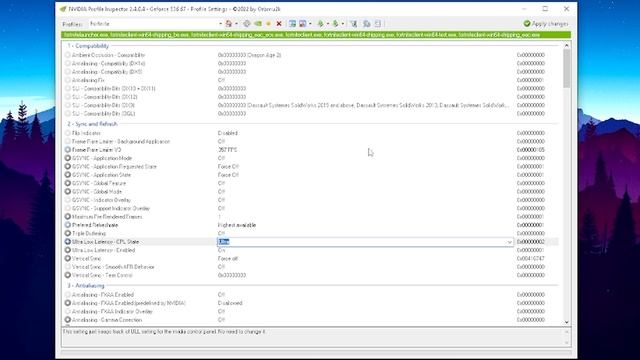Open the modified profiles home icon
This screenshot has width=640, height=360.
[229, 24]
